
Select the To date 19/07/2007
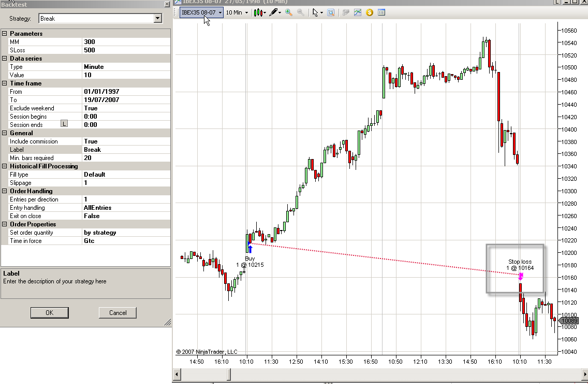pos(126,100)
